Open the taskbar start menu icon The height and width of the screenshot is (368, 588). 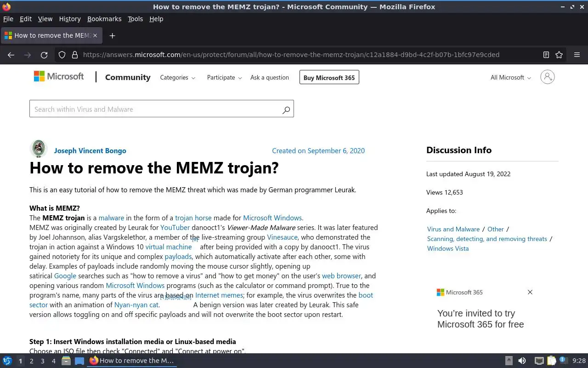coord(7,361)
